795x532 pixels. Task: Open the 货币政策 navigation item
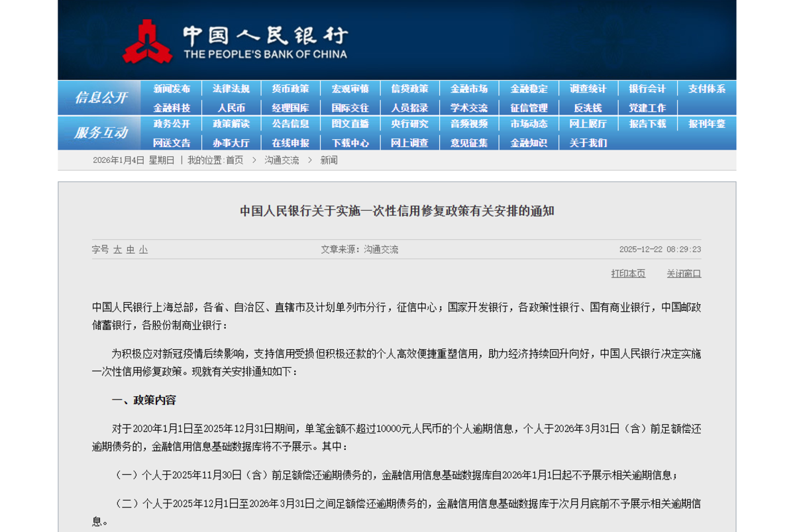pyautogui.click(x=290, y=89)
